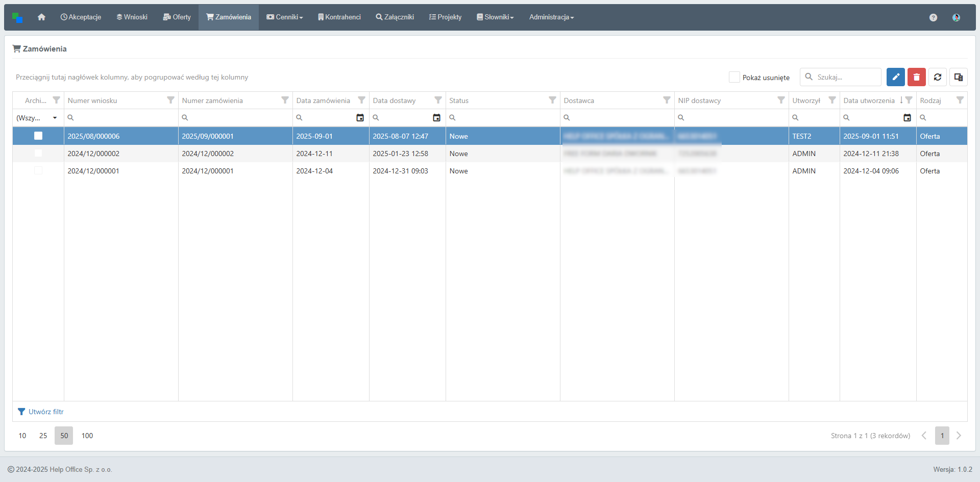Open help question mark icon
The width and height of the screenshot is (980, 482).
click(x=933, y=17)
